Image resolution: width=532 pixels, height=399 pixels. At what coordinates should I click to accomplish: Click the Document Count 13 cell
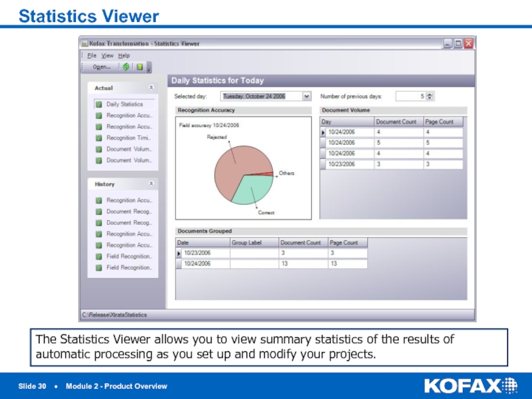[x=303, y=264]
